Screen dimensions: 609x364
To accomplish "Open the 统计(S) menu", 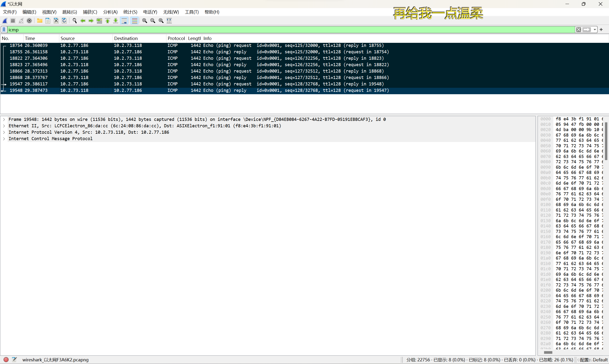I will click(x=130, y=12).
